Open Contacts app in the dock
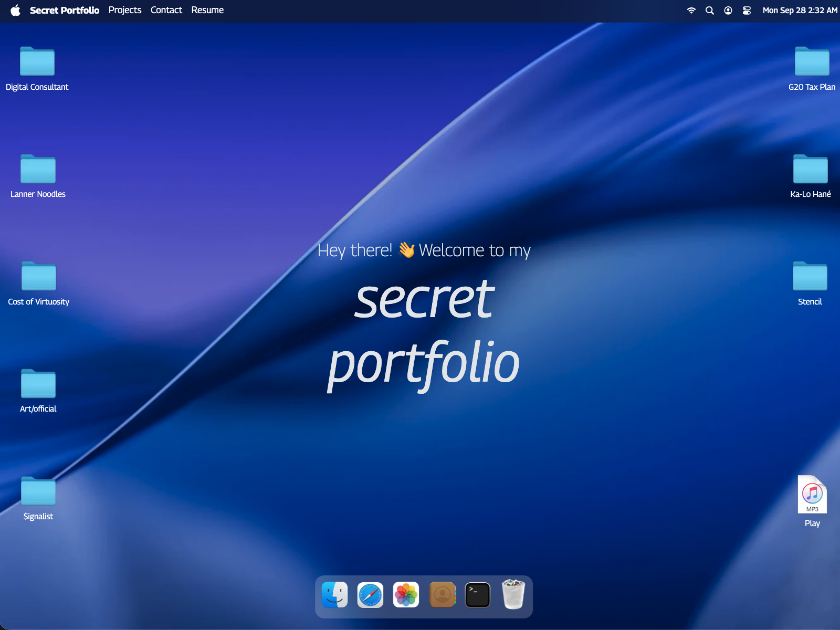 [442, 595]
